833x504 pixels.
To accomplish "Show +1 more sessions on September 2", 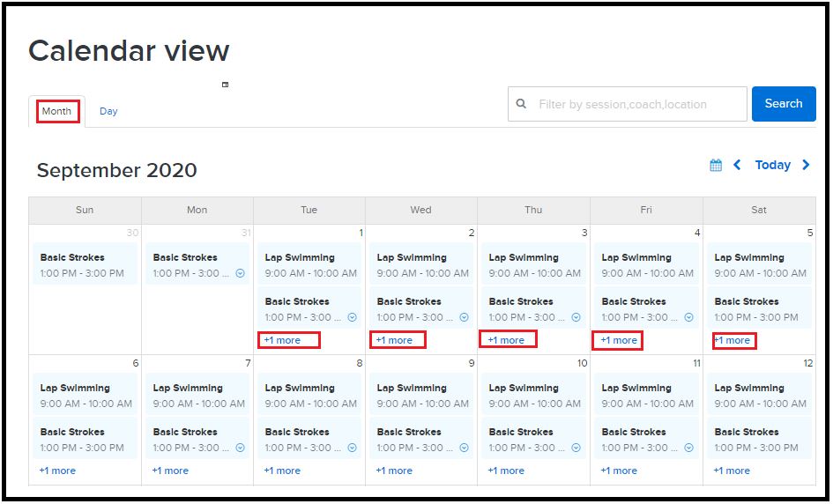I will point(394,340).
